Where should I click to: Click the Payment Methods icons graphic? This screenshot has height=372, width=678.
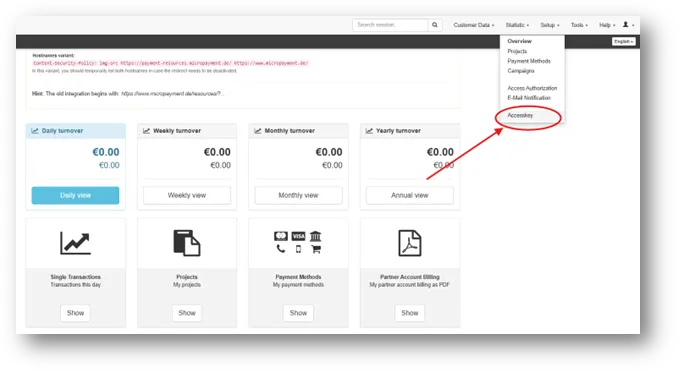(x=298, y=243)
